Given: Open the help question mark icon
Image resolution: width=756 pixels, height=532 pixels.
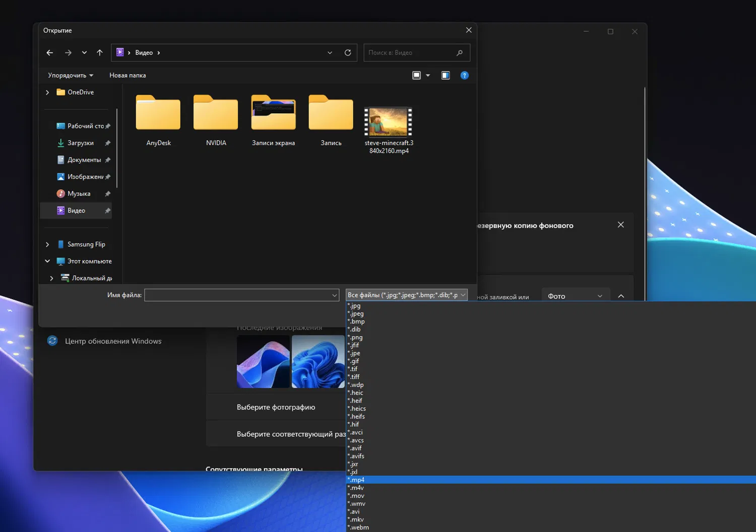Looking at the screenshot, I should tap(465, 76).
